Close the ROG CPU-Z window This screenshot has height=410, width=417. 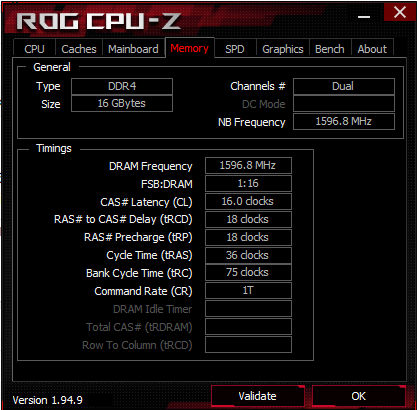tap(399, 13)
